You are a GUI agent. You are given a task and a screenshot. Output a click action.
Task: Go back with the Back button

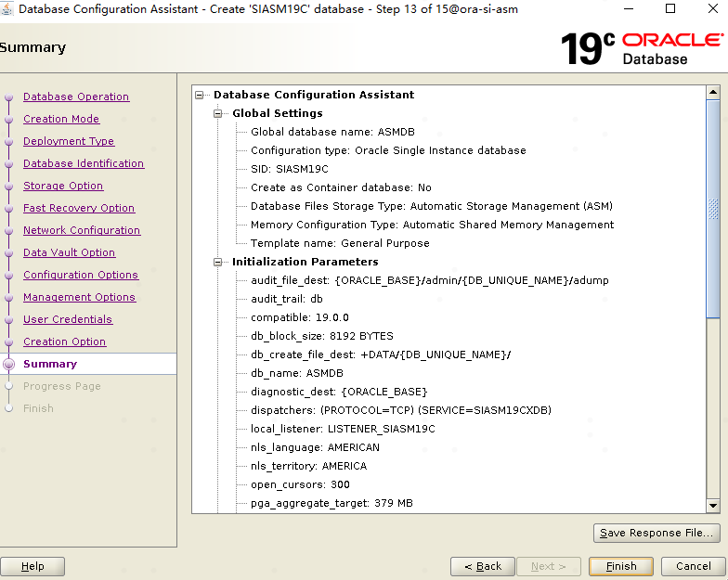coord(483,566)
